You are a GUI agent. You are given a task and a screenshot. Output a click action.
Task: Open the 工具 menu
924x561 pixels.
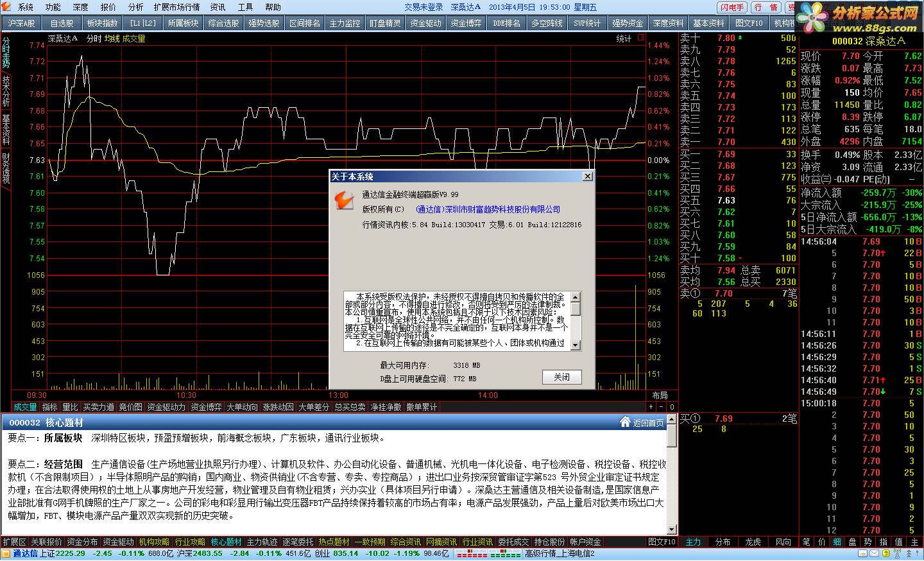[245, 7]
